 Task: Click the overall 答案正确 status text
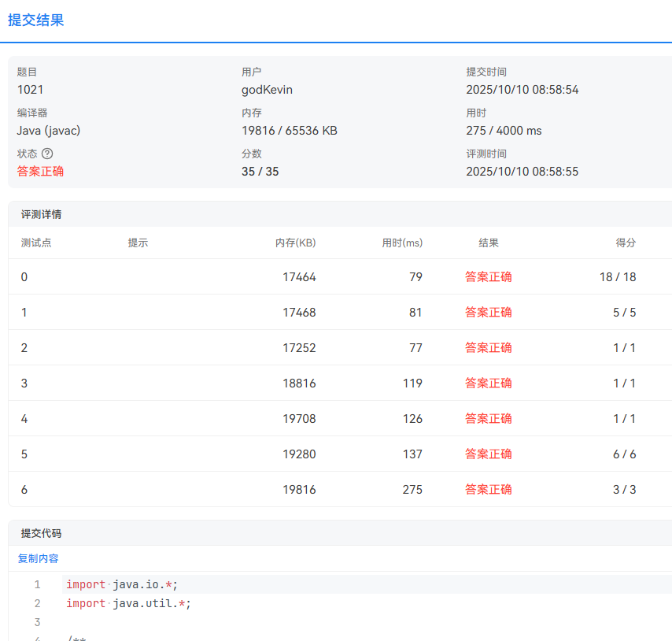[x=40, y=172]
